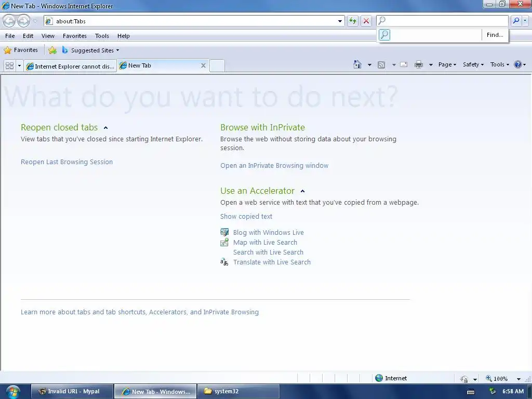Switch to Internet Explorer cannot display tab
The width and height of the screenshot is (532, 399).
click(x=70, y=66)
